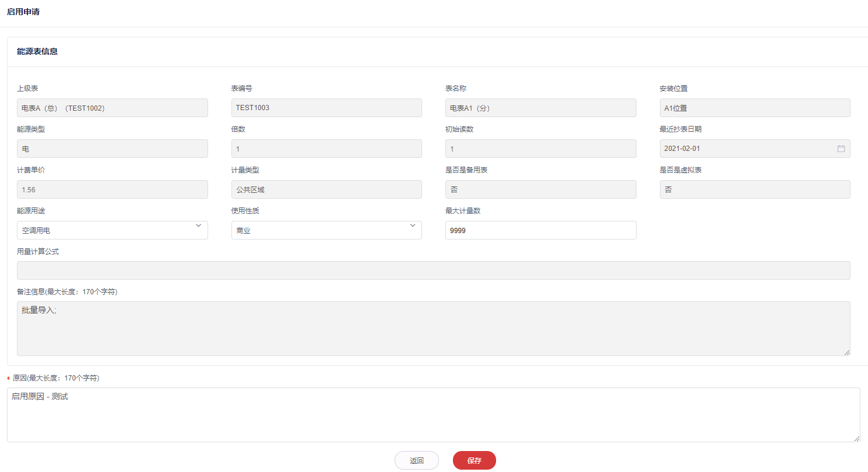This screenshot has width=868, height=472.
Task: Click the 表编号 field TEST1003
Action: [326, 108]
